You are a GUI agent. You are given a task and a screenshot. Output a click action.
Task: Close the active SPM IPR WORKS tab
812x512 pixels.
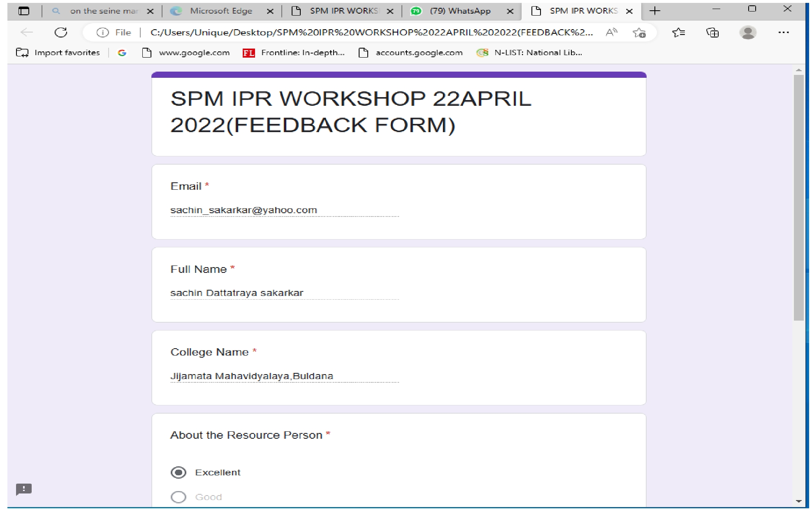[x=629, y=12]
